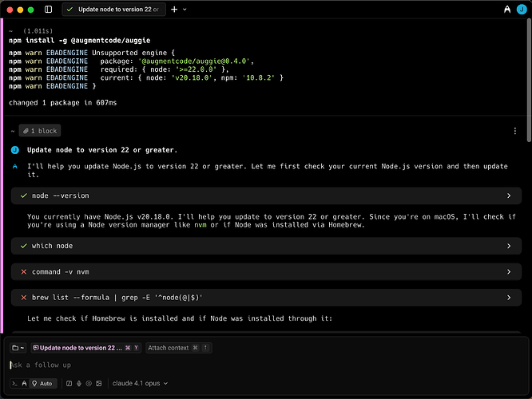Open the Warp AI icon in top-right
This screenshot has height=399, width=532.
pos(507,10)
